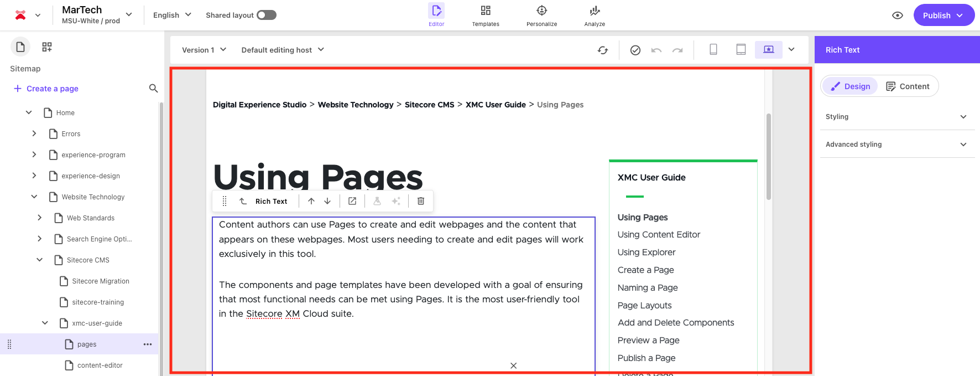Viewport: 980px width, 376px height.
Task: Click the reload canvas icon
Action: [x=603, y=50]
